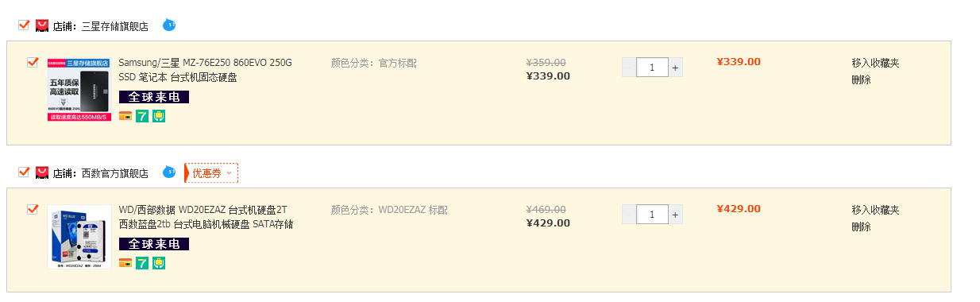Open Wangwang chat for 西数官方旗舰店
The height and width of the screenshot is (302, 980).
(x=169, y=172)
